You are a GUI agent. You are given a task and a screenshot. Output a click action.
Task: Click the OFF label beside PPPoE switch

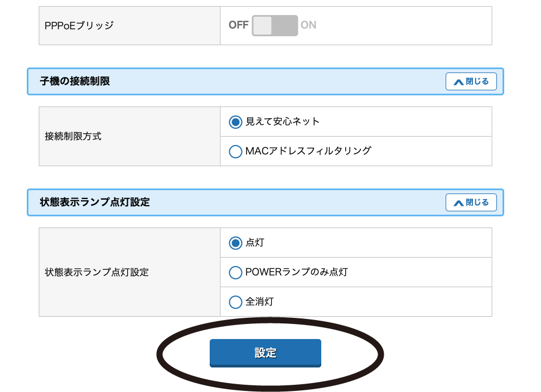(239, 26)
